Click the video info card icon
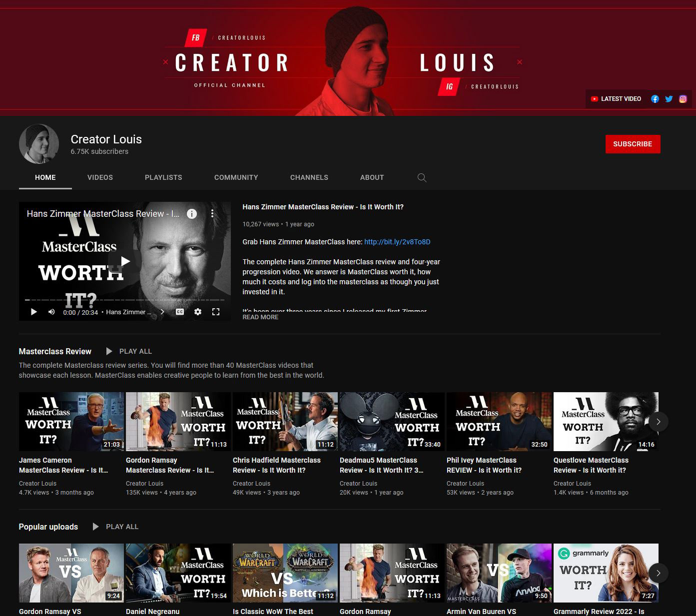696x616 pixels. click(x=192, y=214)
